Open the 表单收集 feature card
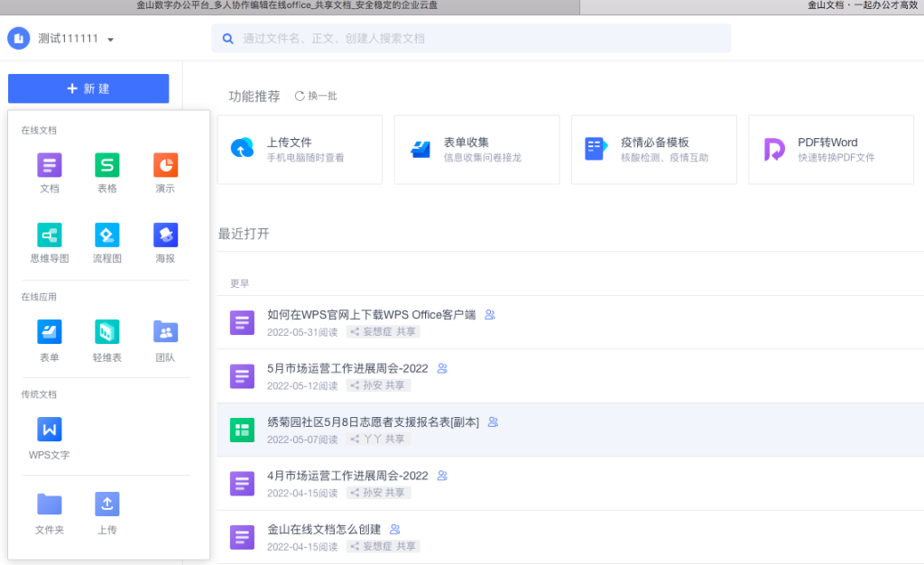This screenshot has height=565, width=924. (x=476, y=150)
